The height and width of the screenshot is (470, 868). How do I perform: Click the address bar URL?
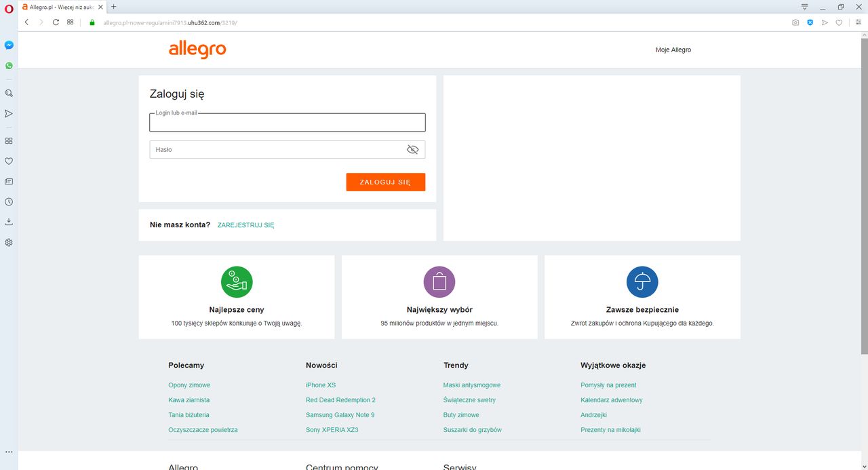170,22
